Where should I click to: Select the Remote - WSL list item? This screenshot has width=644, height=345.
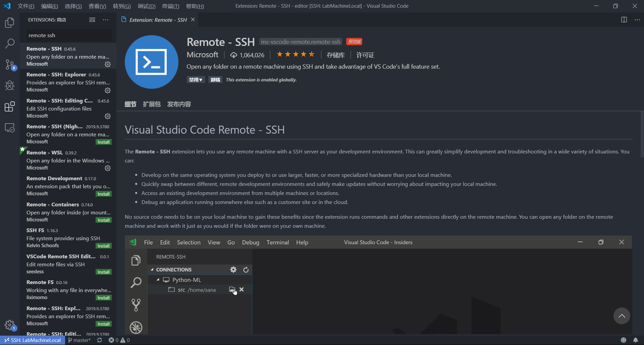[x=68, y=160]
